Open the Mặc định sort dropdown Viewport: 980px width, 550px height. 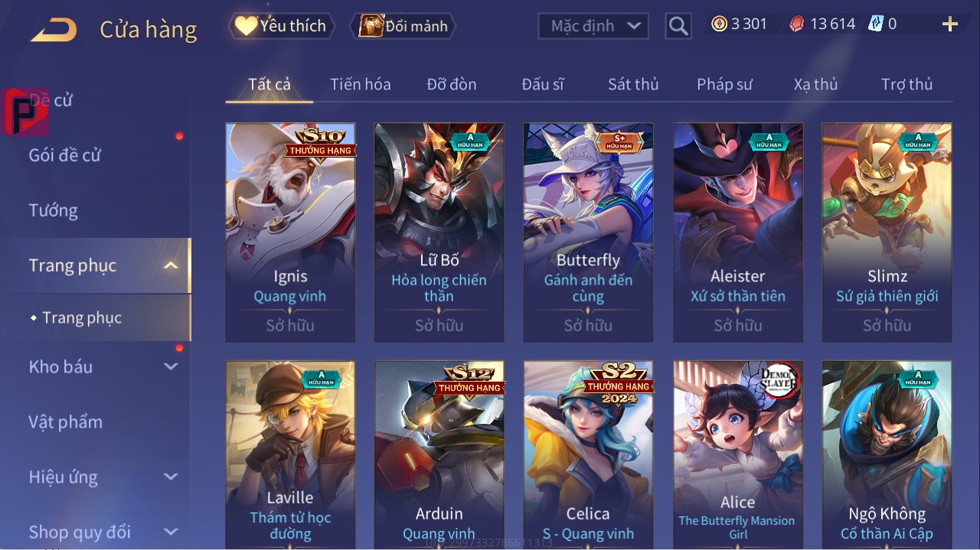[x=593, y=26]
